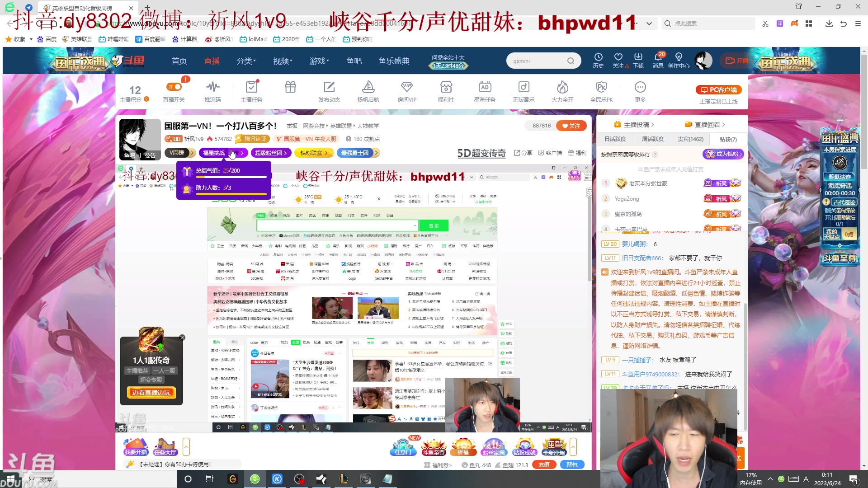The height and width of the screenshot is (488, 868).
Task: Switch to 周活跃度 tab
Action: click(x=653, y=139)
